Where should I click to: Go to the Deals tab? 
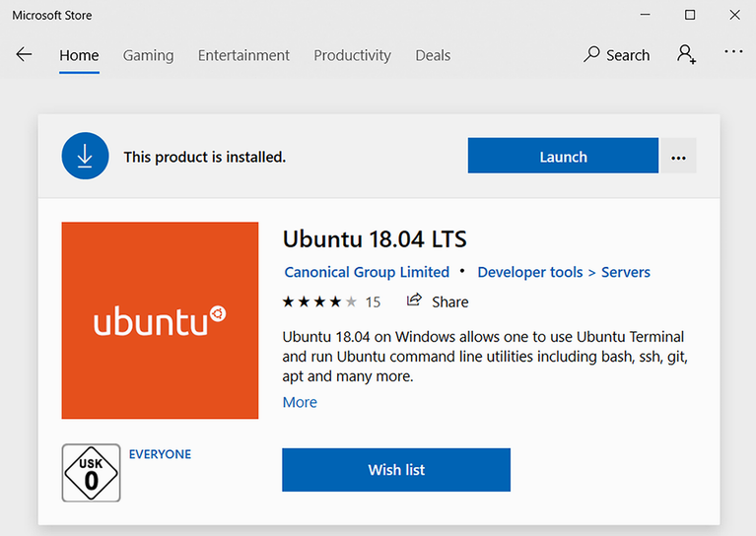433,55
